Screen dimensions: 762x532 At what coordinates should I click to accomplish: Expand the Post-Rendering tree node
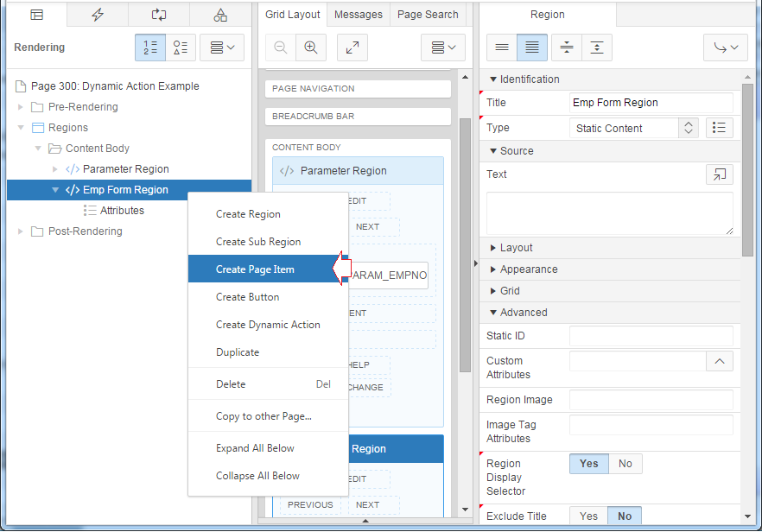click(21, 231)
